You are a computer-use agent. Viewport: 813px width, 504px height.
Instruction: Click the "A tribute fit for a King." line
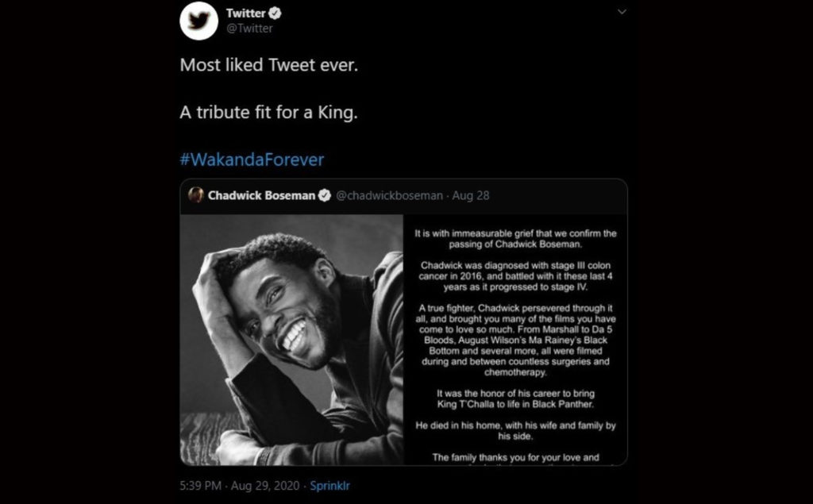[269, 113]
